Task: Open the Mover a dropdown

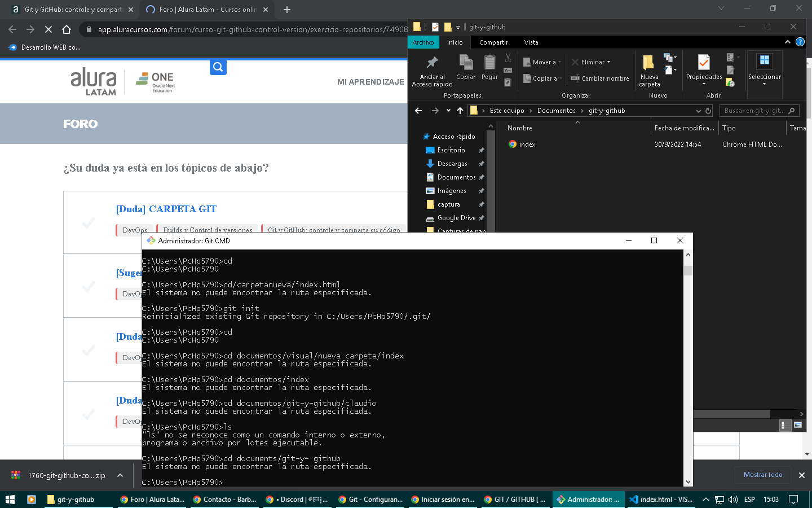Action: point(542,62)
